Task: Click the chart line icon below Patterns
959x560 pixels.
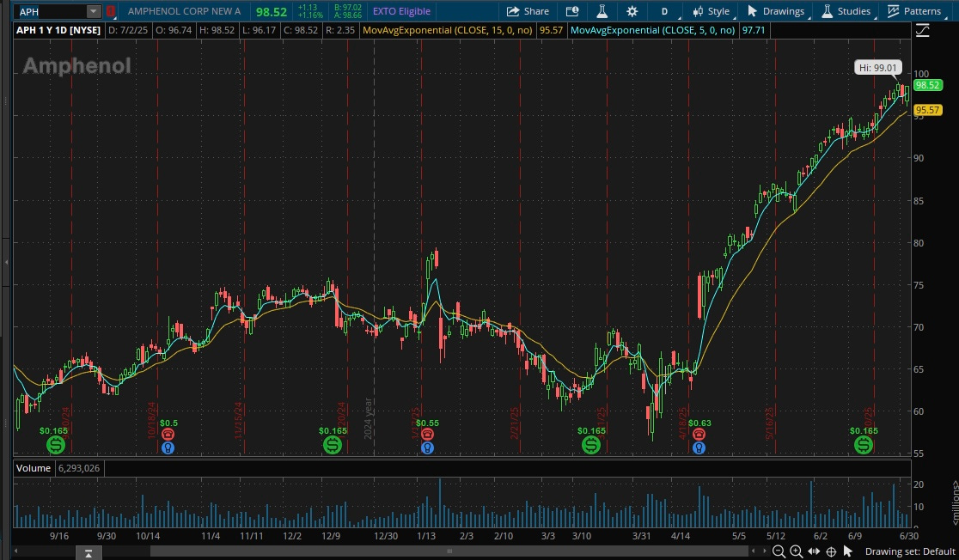Action: [922, 31]
